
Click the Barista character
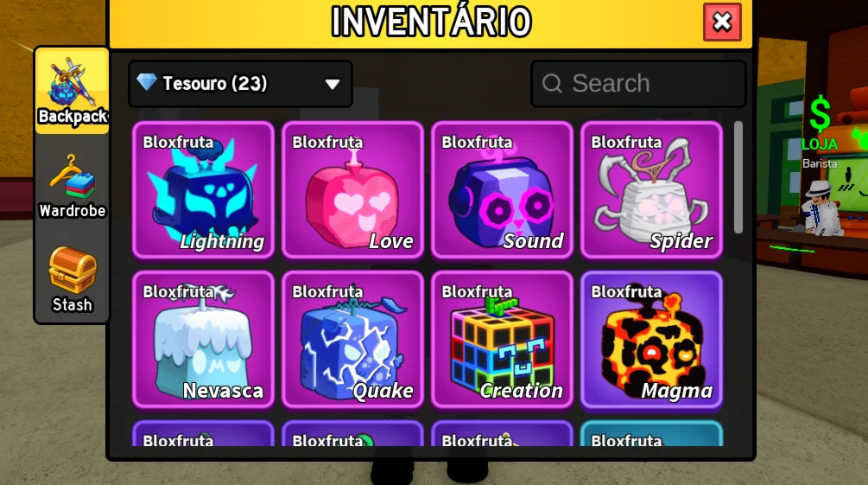pyautogui.click(x=820, y=207)
